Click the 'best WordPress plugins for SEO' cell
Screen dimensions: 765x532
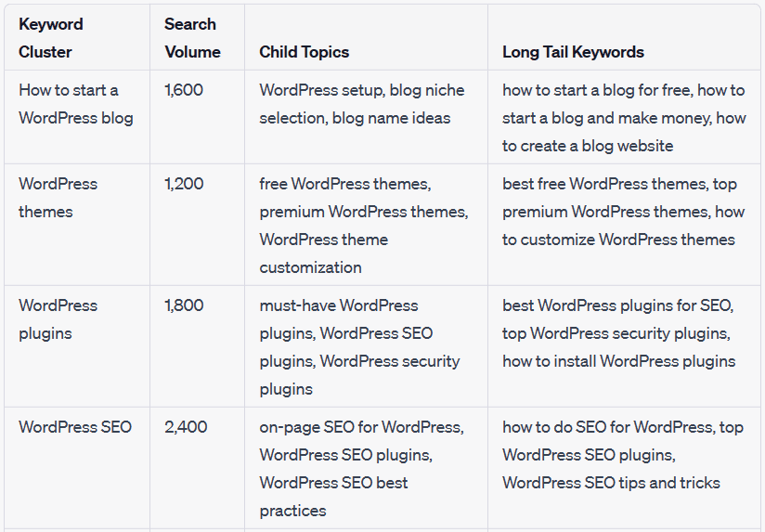[624, 346]
